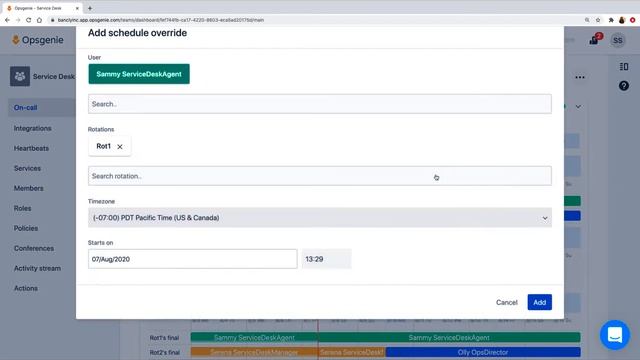Bookmark this page with the star
The height and width of the screenshot is (360, 640).
598,20
